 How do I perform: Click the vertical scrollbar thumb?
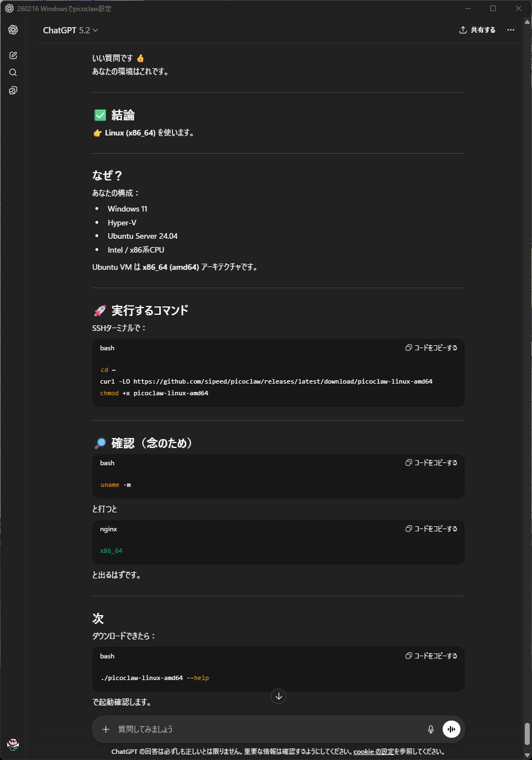527,733
